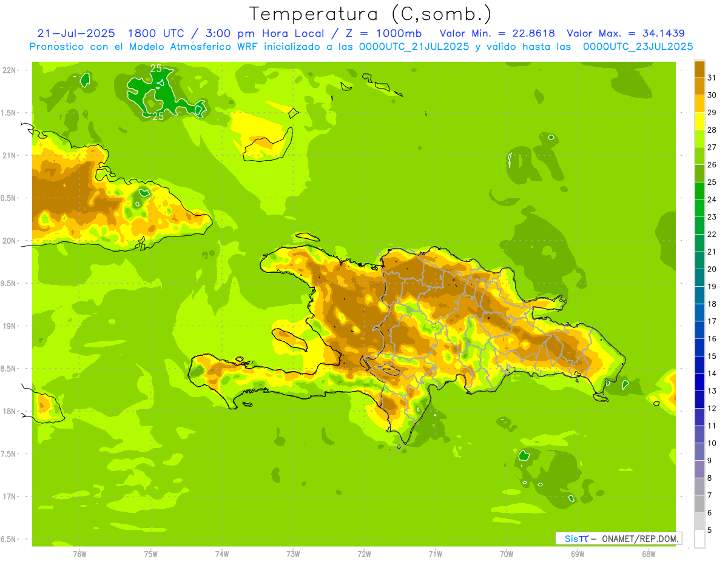Click the 72W longitude axis label
The width and height of the screenshot is (728, 562).
[364, 554]
